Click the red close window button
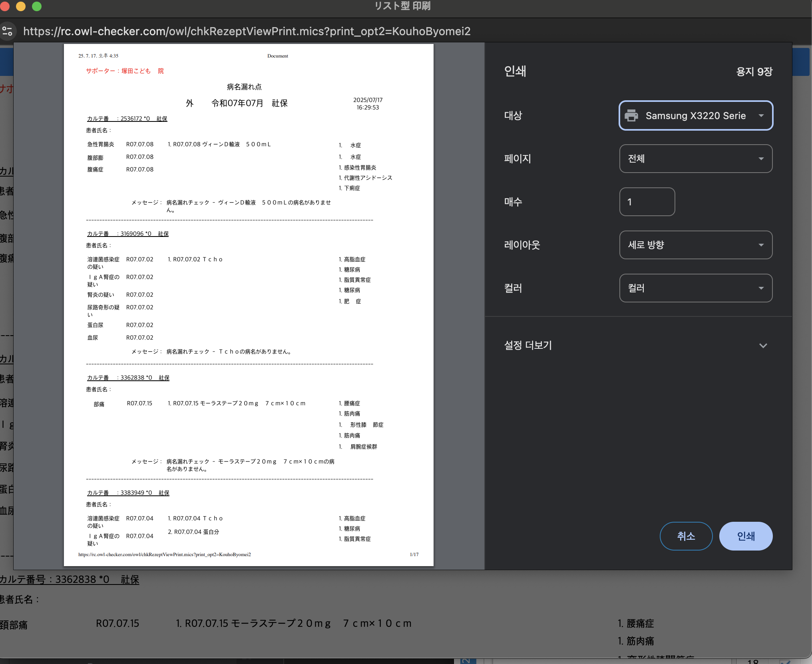The image size is (812, 664). point(5,6)
